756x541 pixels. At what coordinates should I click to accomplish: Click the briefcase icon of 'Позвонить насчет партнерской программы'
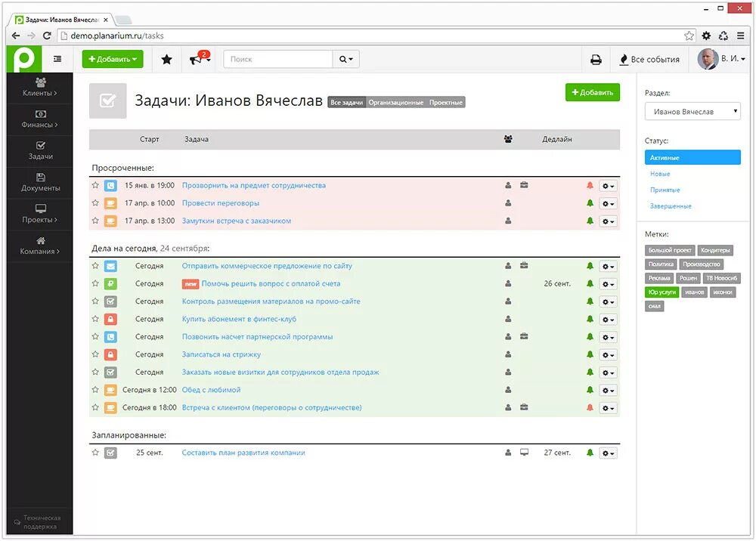[524, 336]
